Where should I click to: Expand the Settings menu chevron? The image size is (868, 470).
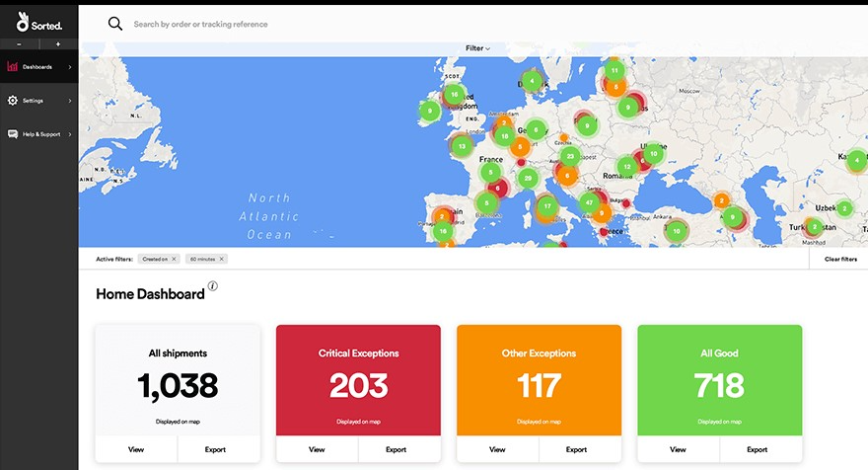(x=70, y=101)
